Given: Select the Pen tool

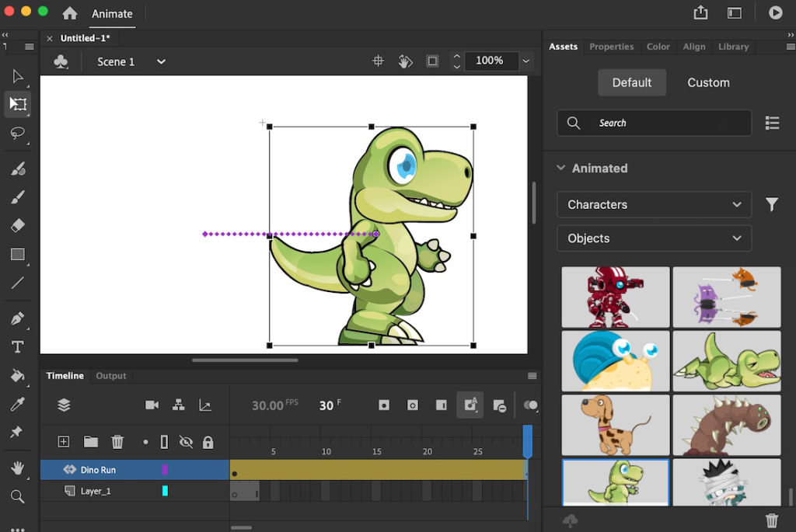Looking at the screenshot, I should pos(18,318).
